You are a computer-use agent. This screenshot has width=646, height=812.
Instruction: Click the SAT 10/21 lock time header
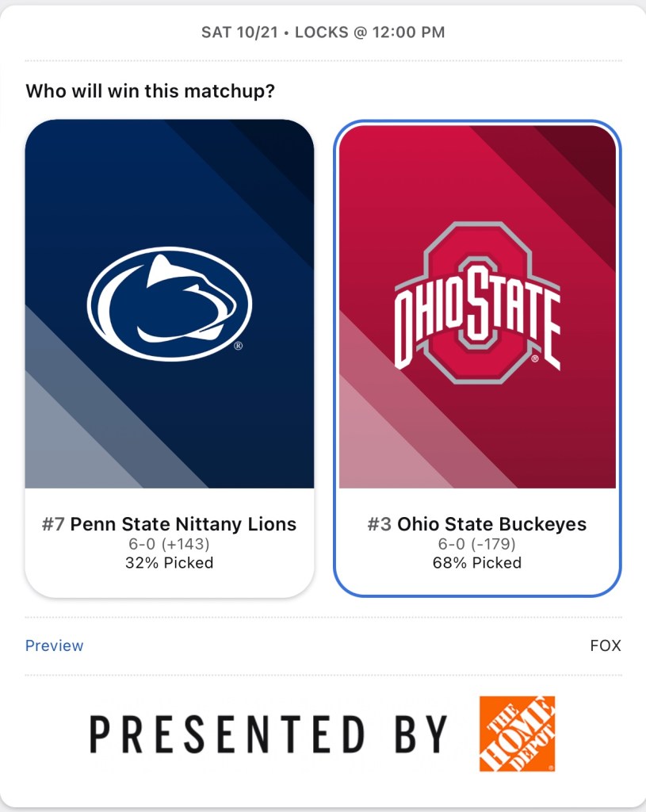[323, 33]
